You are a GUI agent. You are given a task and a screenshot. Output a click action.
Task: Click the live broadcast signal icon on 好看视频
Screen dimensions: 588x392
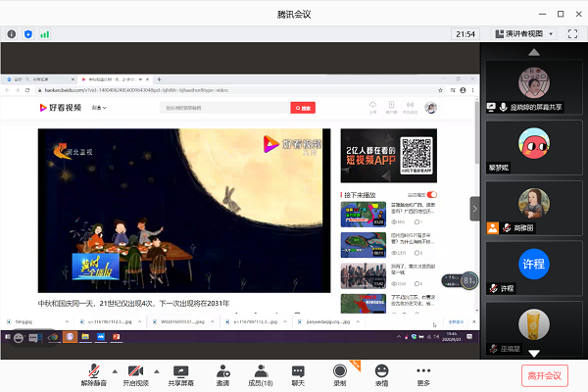coord(410,107)
